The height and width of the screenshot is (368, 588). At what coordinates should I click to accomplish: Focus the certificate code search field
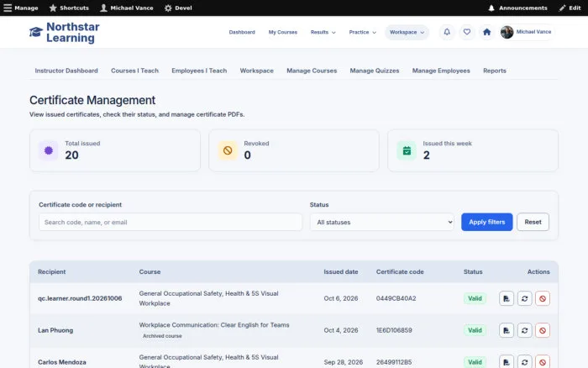171,222
